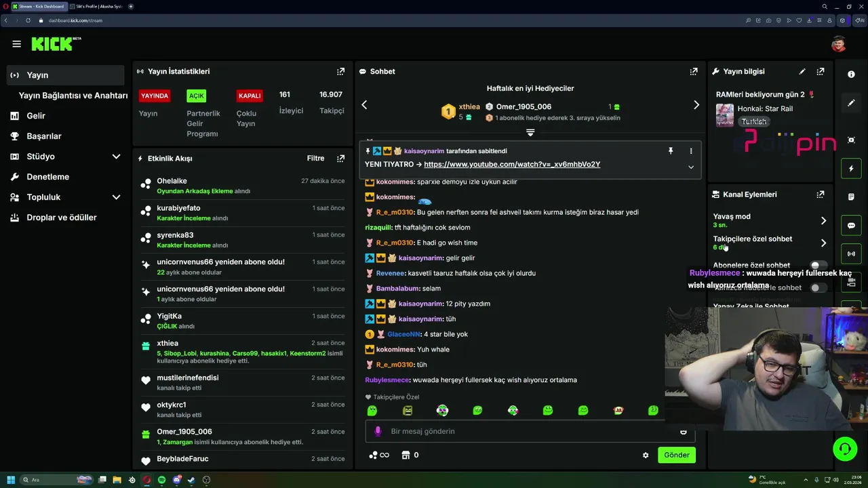Click the Windows taskbar search box
Viewport: 868px width, 488px height.
pyautogui.click(x=57, y=480)
